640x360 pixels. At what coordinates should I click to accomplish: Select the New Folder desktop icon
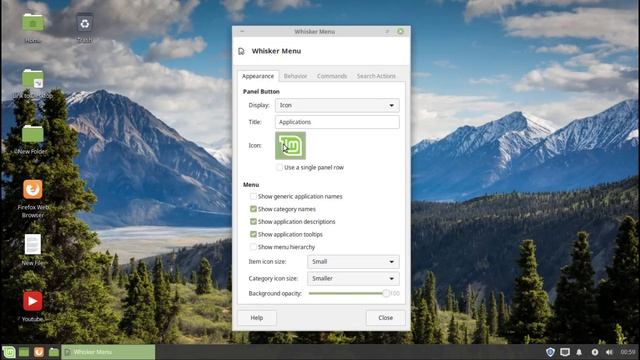(33, 133)
